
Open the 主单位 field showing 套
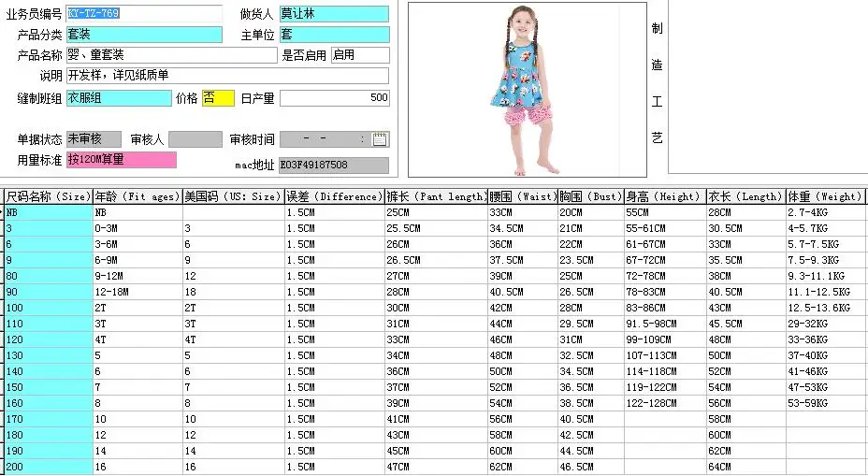[x=334, y=35]
